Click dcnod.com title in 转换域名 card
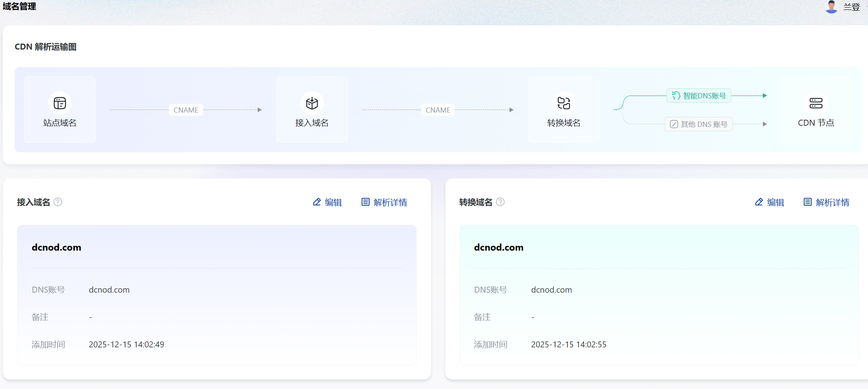The width and height of the screenshot is (868, 389). 498,247
